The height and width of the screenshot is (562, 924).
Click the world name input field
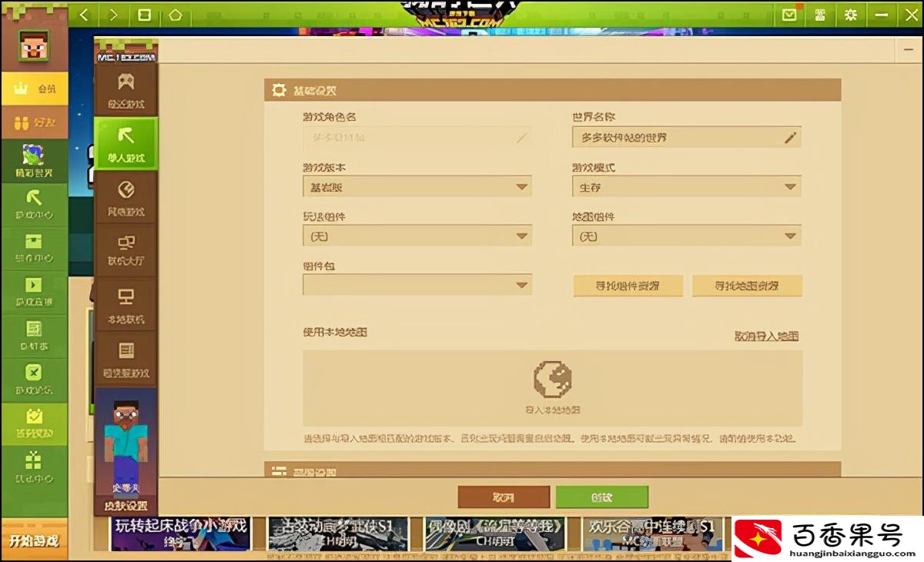coord(687,137)
